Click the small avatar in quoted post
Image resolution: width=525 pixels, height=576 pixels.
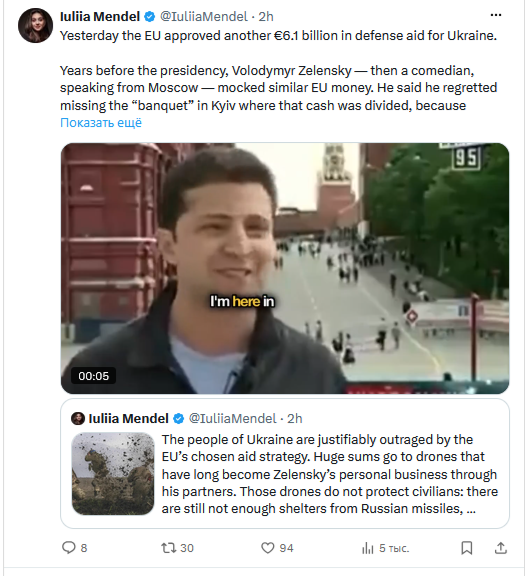[x=78, y=418]
